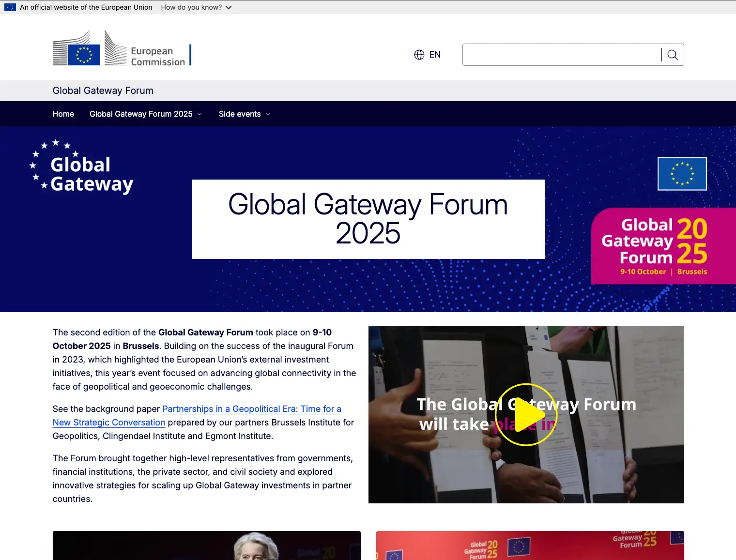The width and height of the screenshot is (736, 560).
Task: Expand the 'How do you know?' chevron
Action: [229, 8]
